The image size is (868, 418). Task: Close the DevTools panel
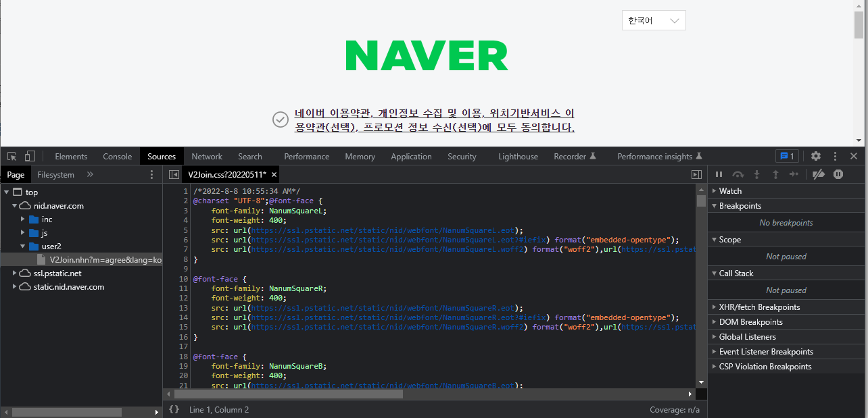[x=854, y=156]
